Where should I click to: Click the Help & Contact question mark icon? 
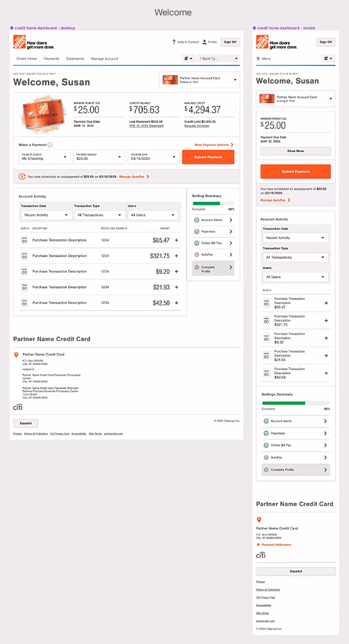coord(174,42)
